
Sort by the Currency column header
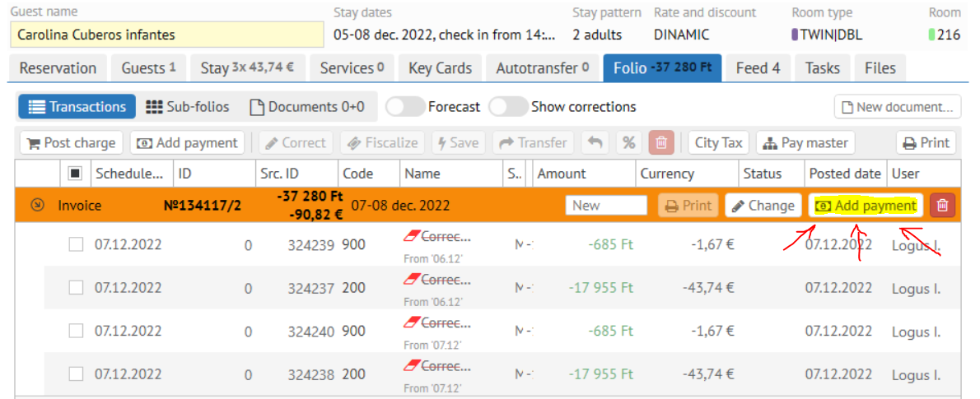(686, 174)
